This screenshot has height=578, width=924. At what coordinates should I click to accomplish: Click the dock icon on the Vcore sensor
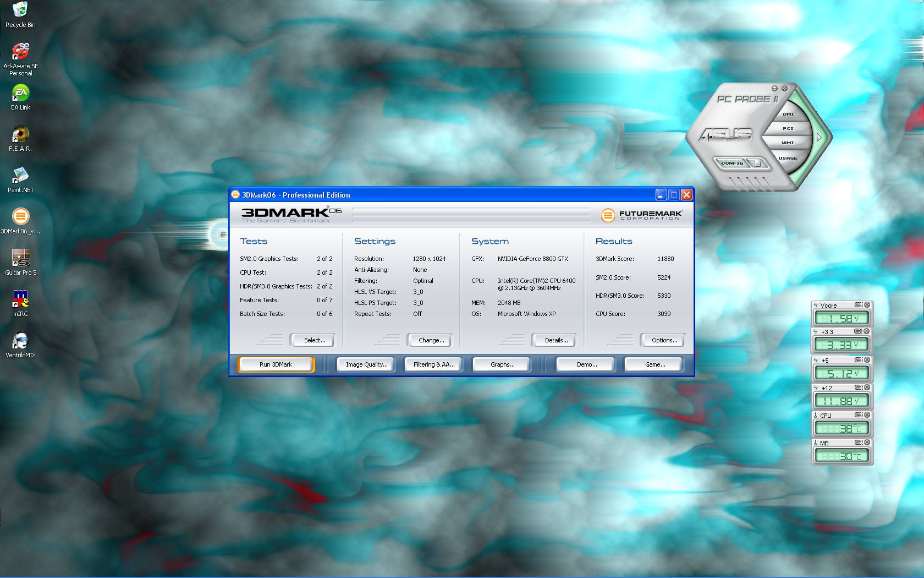[x=858, y=304]
